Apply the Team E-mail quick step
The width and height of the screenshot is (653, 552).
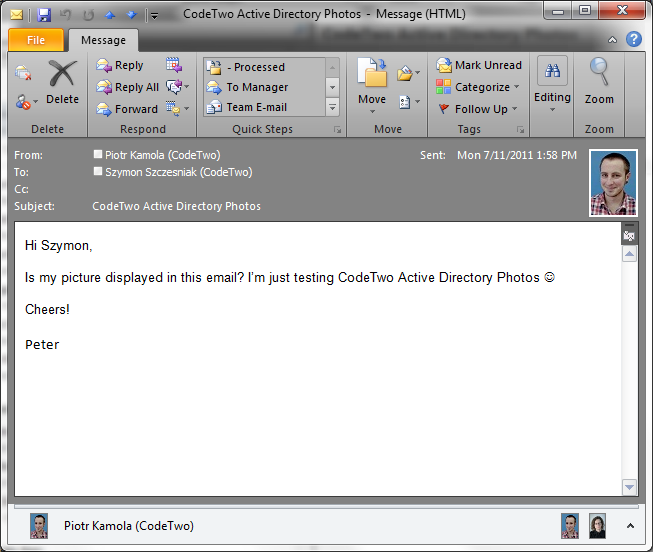coord(264,107)
